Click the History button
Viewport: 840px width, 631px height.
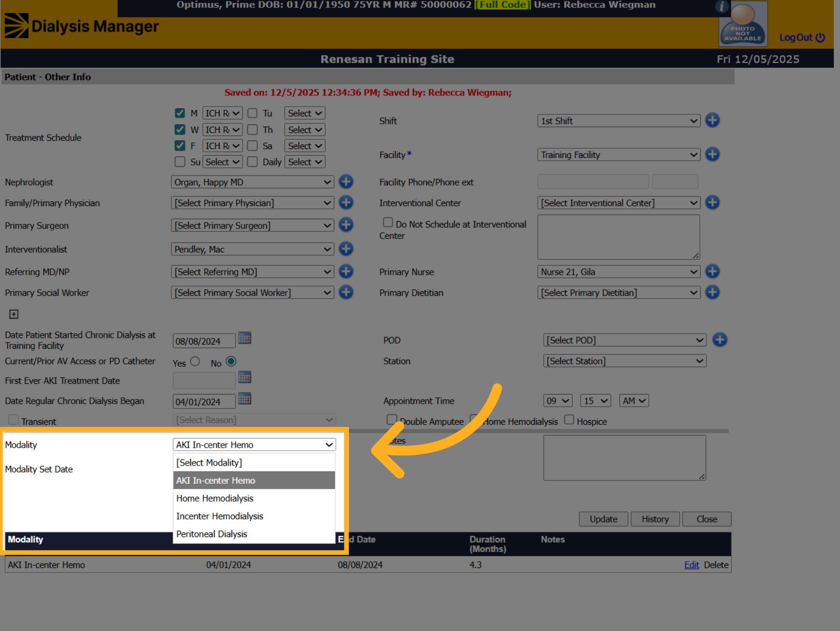[x=655, y=519]
